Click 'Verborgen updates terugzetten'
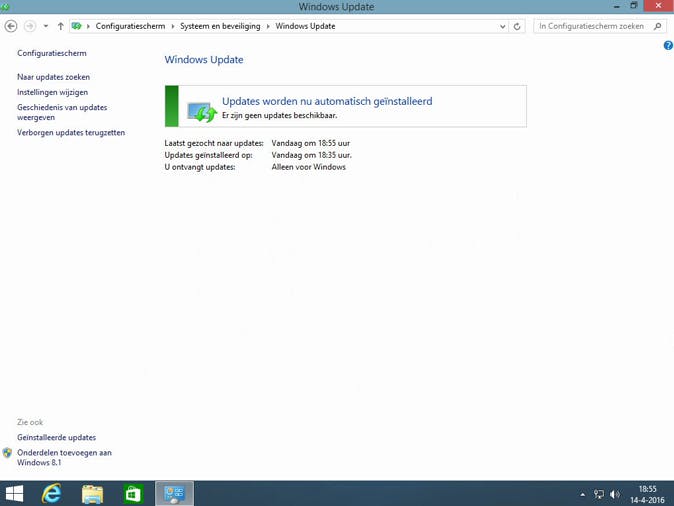 pos(71,132)
